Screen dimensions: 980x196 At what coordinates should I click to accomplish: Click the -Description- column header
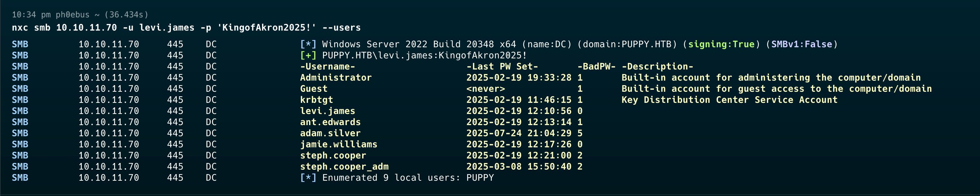click(657, 66)
